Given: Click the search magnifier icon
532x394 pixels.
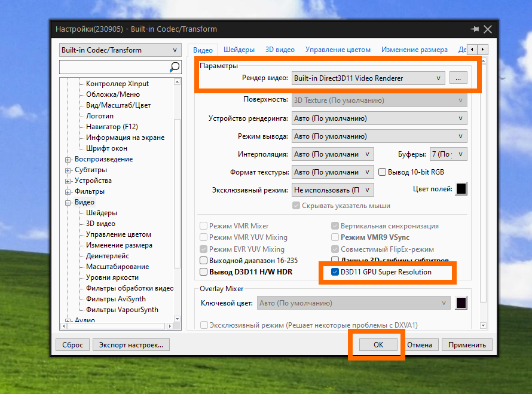Looking at the screenshot, I should click(x=175, y=67).
